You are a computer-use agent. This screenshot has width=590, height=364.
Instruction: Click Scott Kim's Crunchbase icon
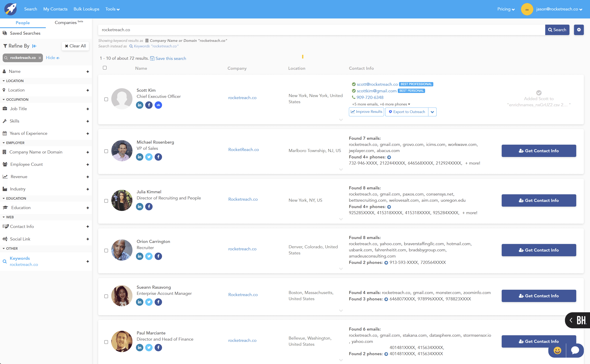[x=158, y=105]
